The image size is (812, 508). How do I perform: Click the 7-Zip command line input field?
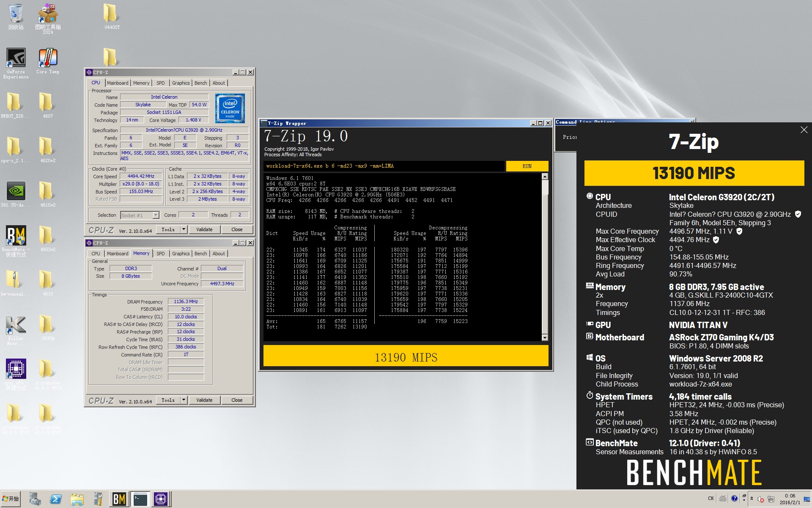point(384,166)
